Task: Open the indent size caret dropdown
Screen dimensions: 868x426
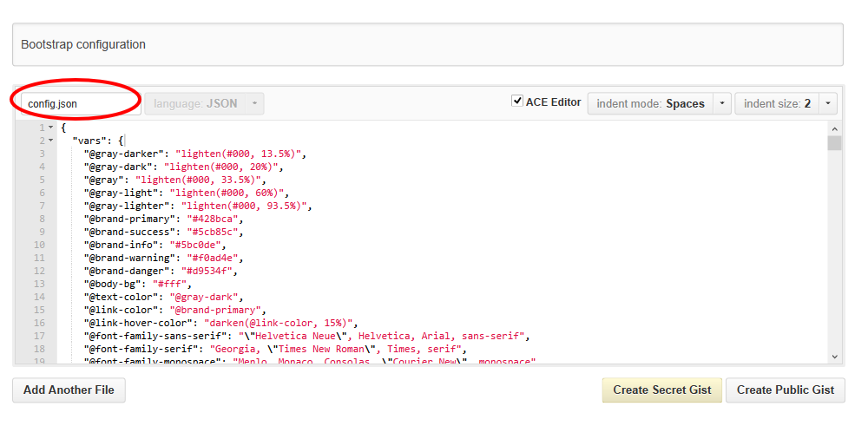Action: (829, 103)
